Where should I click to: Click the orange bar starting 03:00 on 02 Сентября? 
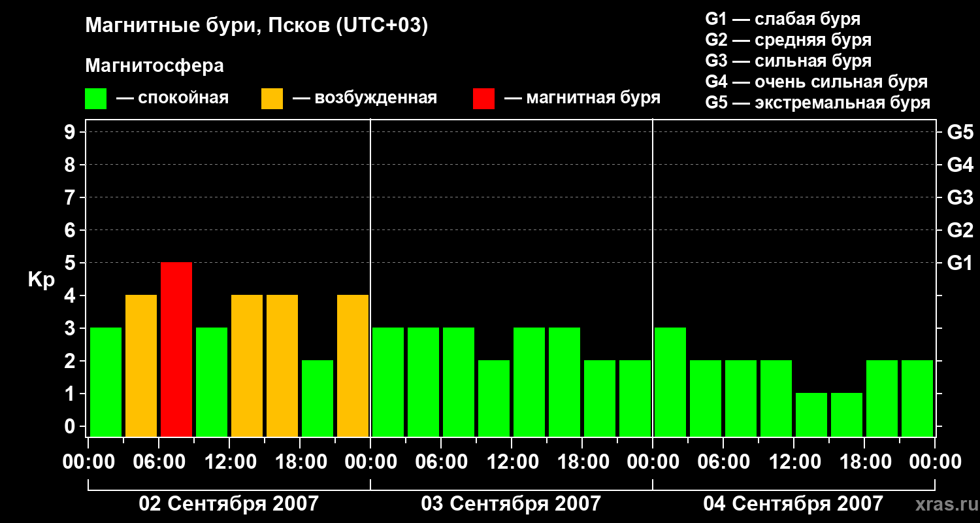141,366
